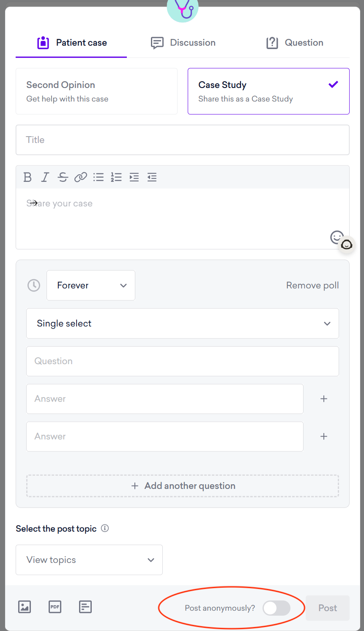
Task: Expand the Single select poll type dropdown
Action: (x=183, y=324)
